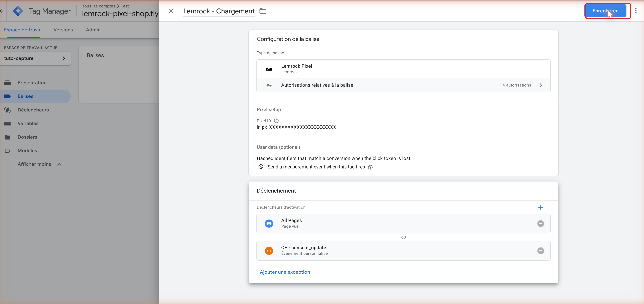
Task: Show help for Pixel ID
Action: tap(276, 121)
